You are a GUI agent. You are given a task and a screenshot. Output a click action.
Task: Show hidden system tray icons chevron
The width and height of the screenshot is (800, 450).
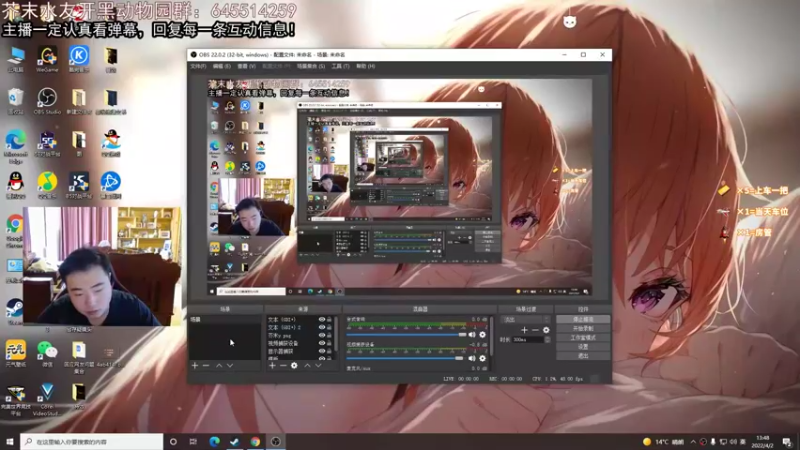tap(693, 442)
